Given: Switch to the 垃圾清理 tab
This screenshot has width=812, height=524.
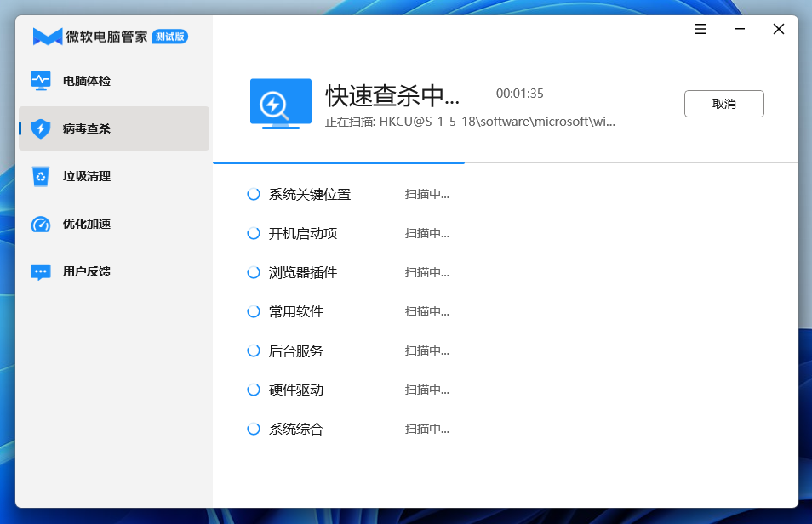Looking at the screenshot, I should (114, 176).
